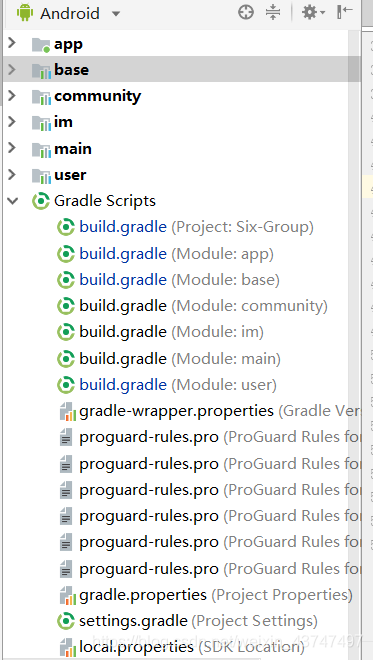Viewport: 373px width, 660px height.
Task: Expand the im module
Action: (x=12, y=122)
